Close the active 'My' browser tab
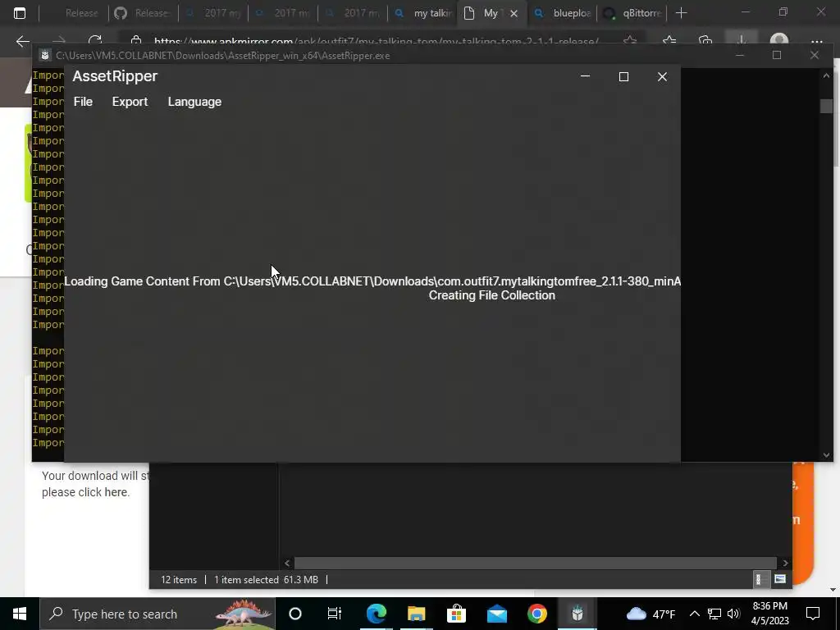 (x=514, y=13)
